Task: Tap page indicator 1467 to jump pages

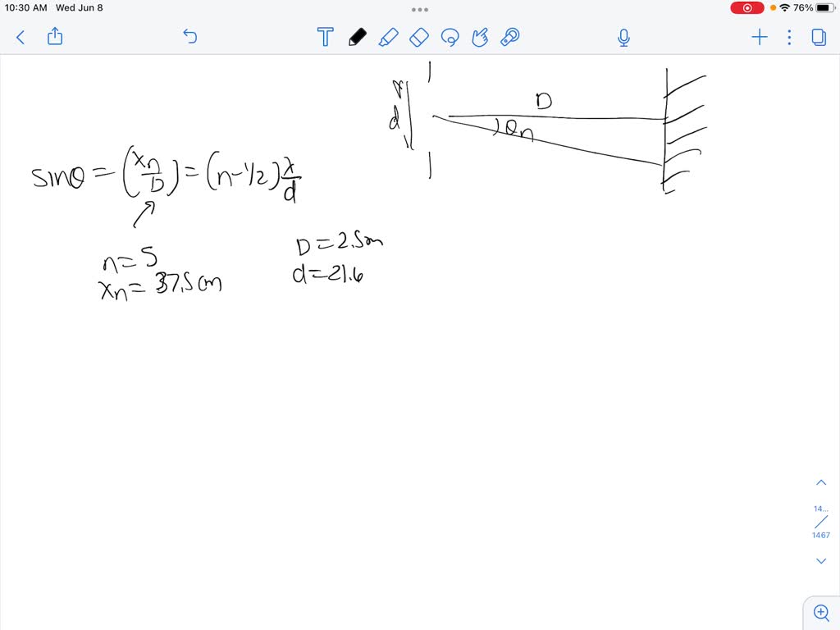Action: [821, 534]
